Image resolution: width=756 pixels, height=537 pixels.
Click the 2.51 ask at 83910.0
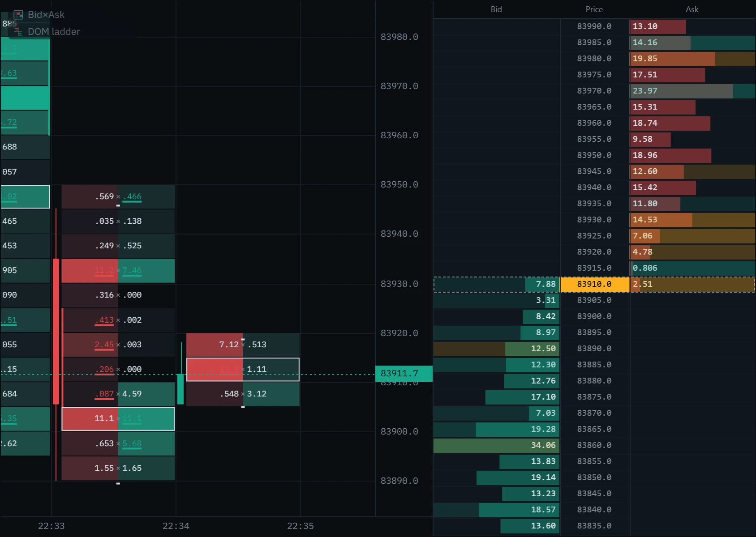692,284
